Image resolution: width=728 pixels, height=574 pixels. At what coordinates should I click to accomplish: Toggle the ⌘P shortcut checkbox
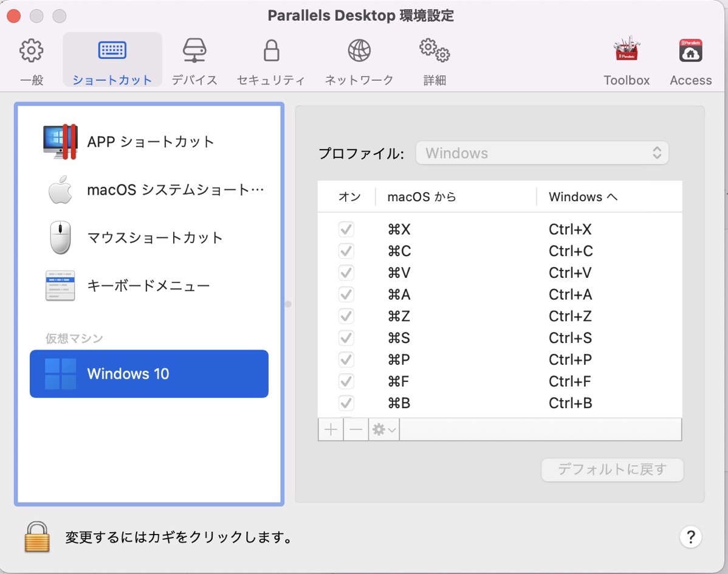pyautogui.click(x=346, y=359)
